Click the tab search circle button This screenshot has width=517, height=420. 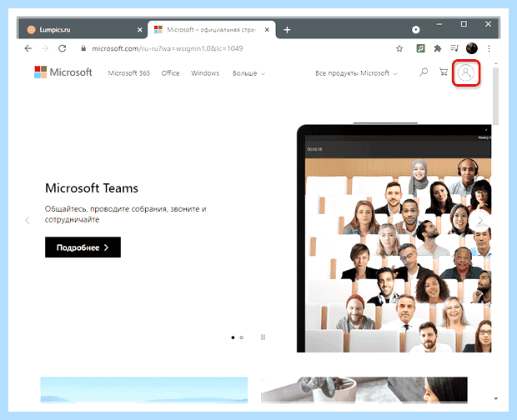(416, 30)
